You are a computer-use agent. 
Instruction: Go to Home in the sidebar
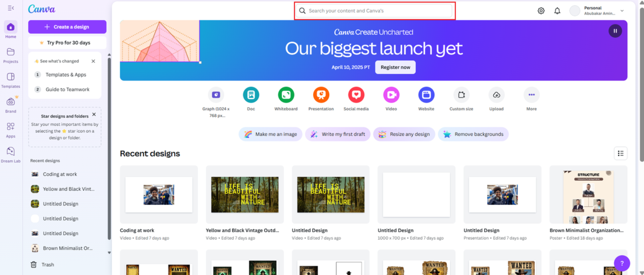click(x=11, y=30)
